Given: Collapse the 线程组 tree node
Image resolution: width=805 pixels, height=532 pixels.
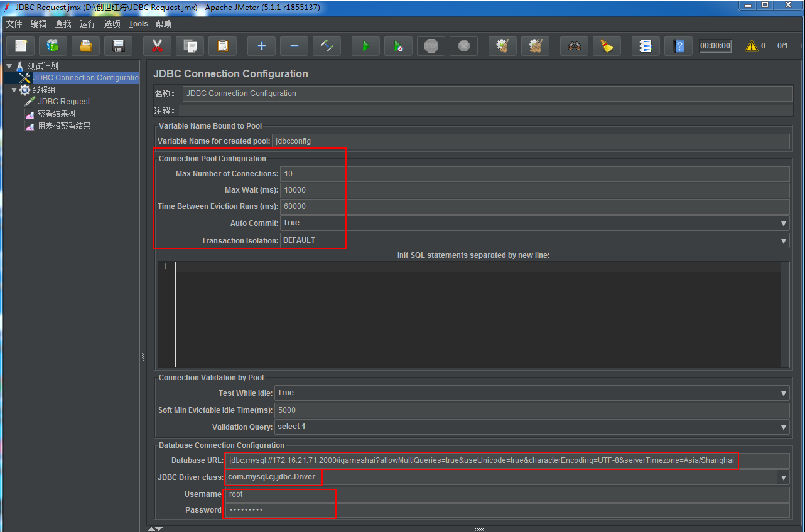Looking at the screenshot, I should 14,90.
